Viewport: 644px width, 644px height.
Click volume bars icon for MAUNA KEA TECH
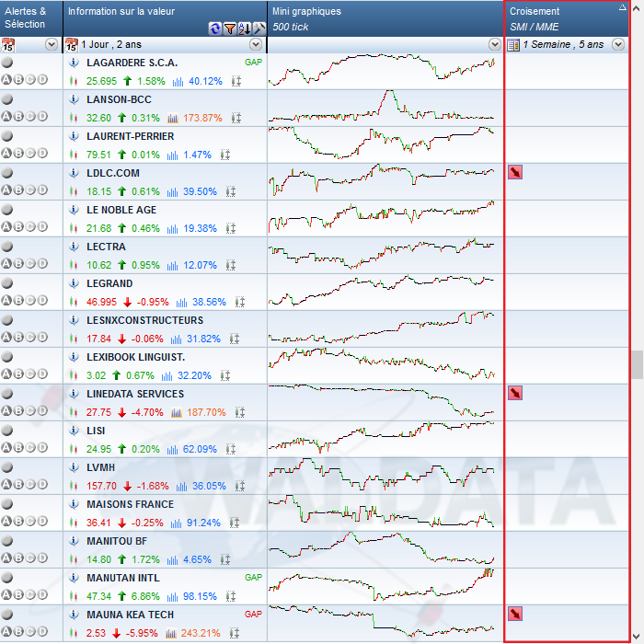[x=171, y=633]
